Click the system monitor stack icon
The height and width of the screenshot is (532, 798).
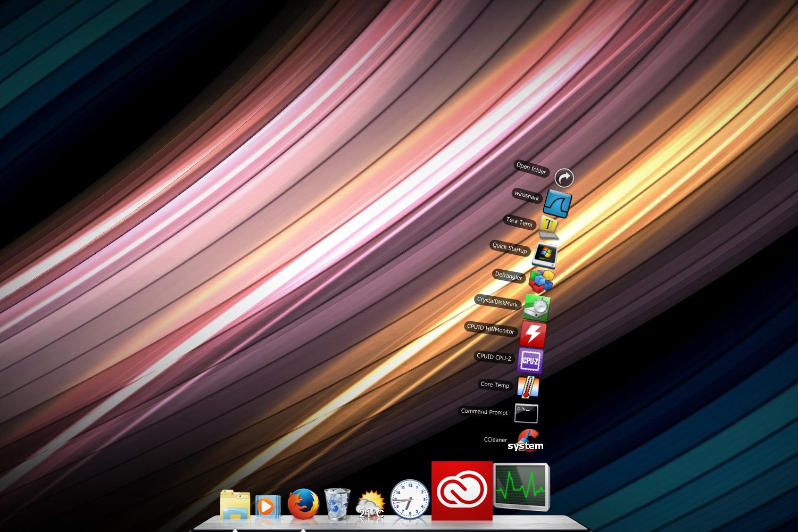pos(521,487)
